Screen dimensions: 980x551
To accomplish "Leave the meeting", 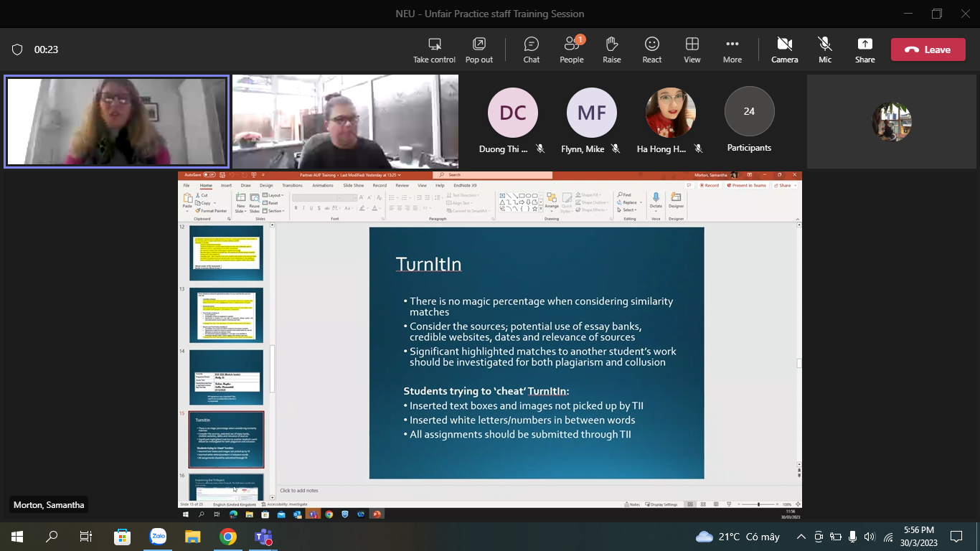I will coord(928,50).
